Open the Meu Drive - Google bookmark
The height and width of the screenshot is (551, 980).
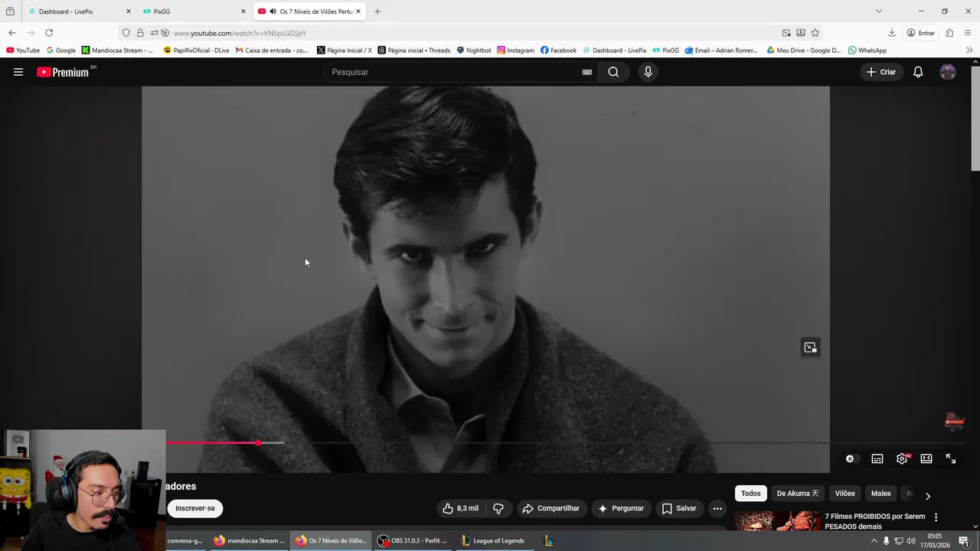coord(803,51)
